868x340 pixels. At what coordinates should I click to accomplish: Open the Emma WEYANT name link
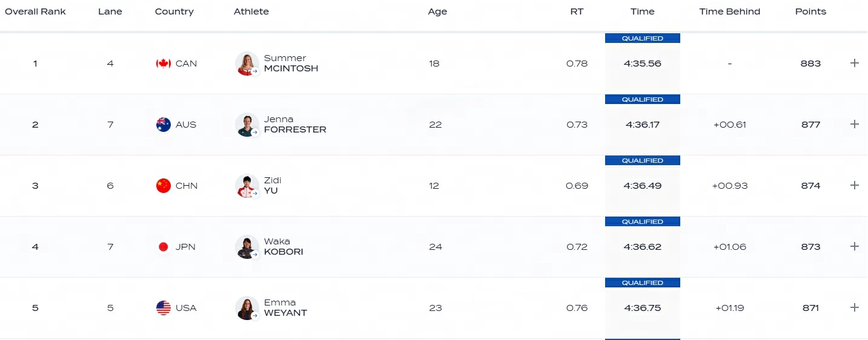coord(285,308)
